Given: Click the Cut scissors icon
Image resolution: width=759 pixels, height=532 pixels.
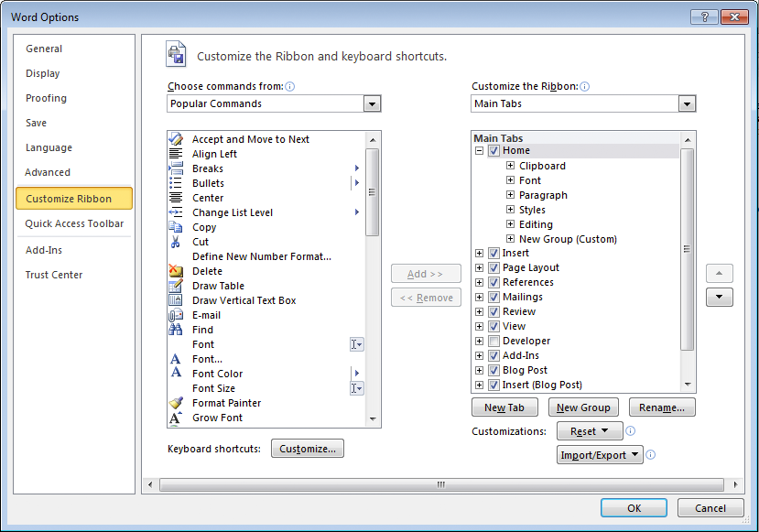Looking at the screenshot, I should coord(176,241).
